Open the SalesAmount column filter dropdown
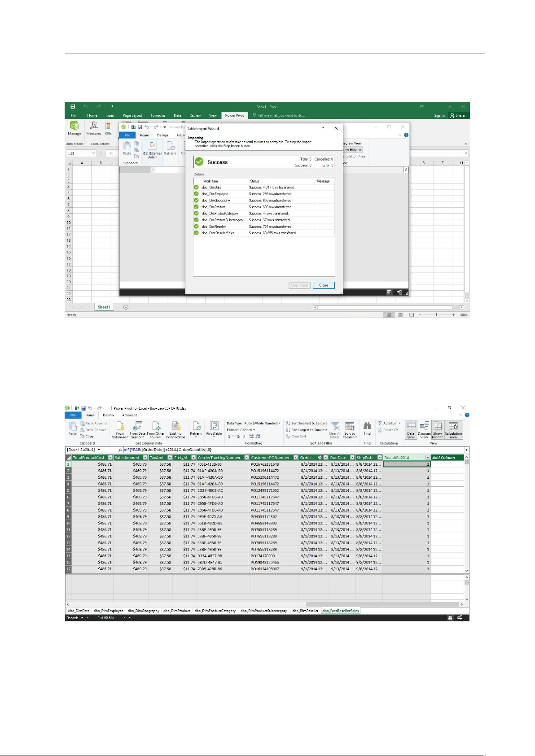 tap(145, 458)
